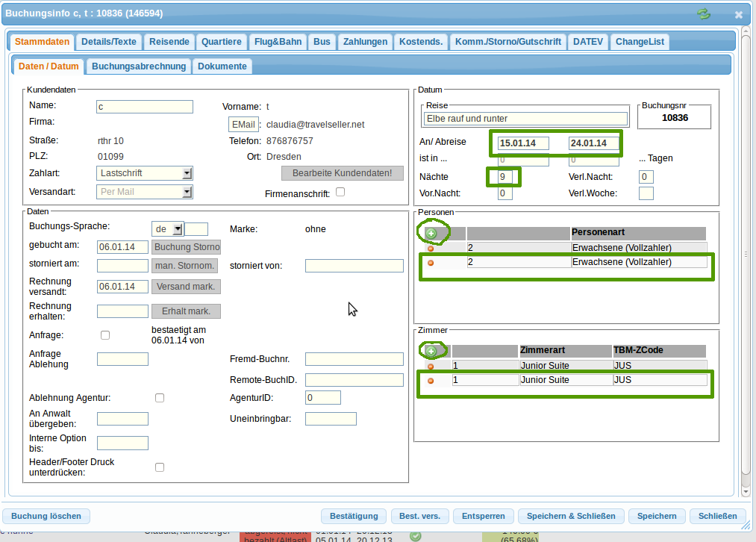
Task: Open the Versandart Per Mail dropdown
Action: pos(187,192)
